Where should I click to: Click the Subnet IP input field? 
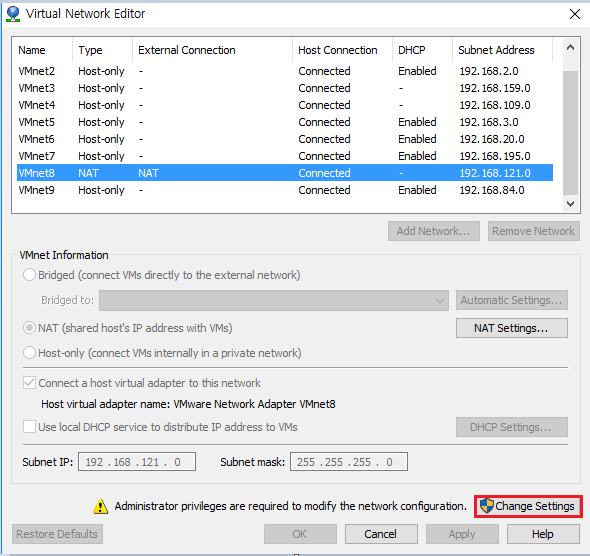point(137,462)
